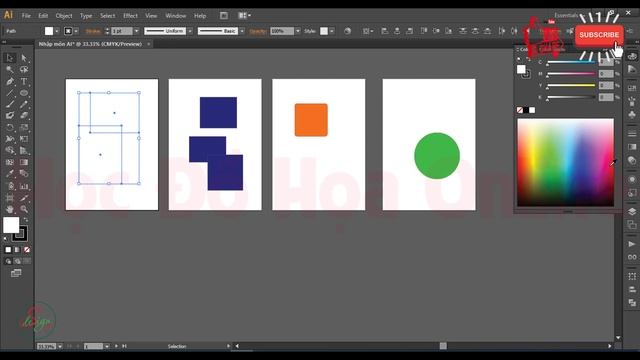The image size is (640, 360).
Task: Open the Symbols panel from right dock
Action: (x=632, y=115)
